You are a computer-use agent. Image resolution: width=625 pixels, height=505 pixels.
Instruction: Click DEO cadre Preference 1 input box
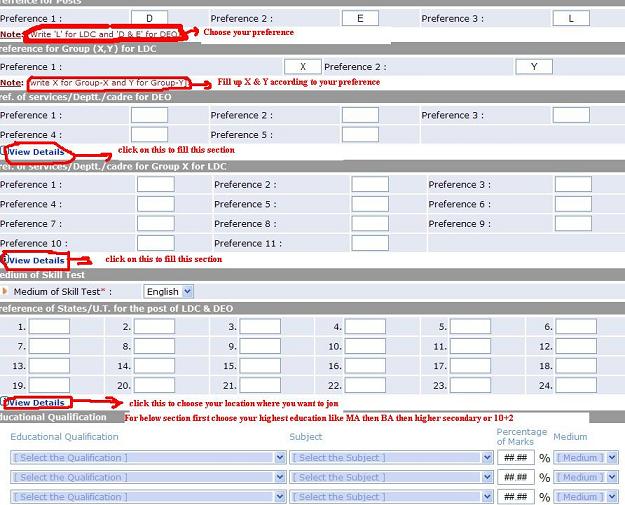click(x=149, y=115)
